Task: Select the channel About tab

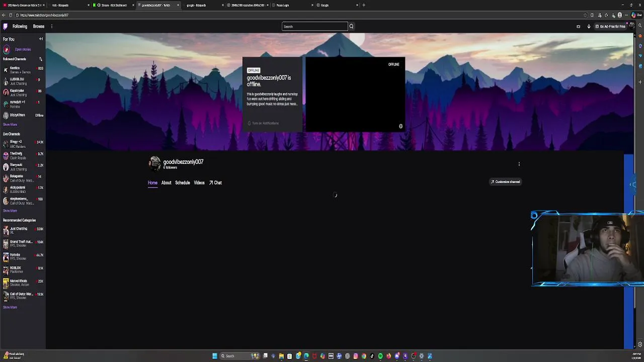Action: coord(166,183)
